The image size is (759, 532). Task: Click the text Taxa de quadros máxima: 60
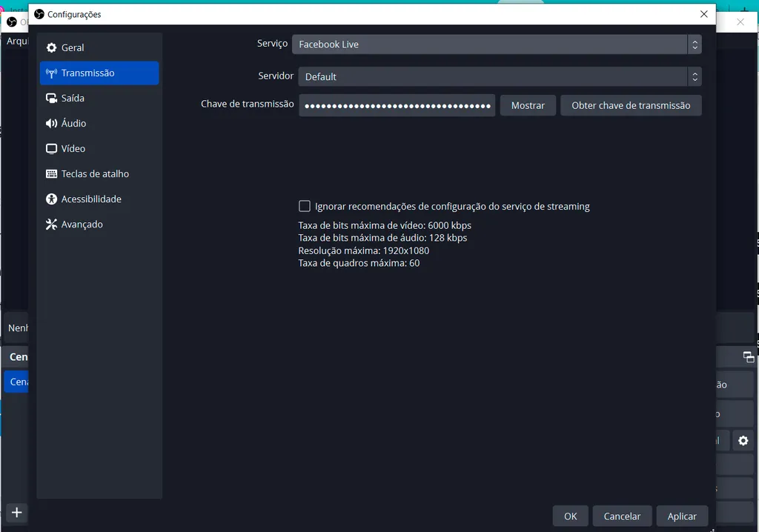pos(359,263)
